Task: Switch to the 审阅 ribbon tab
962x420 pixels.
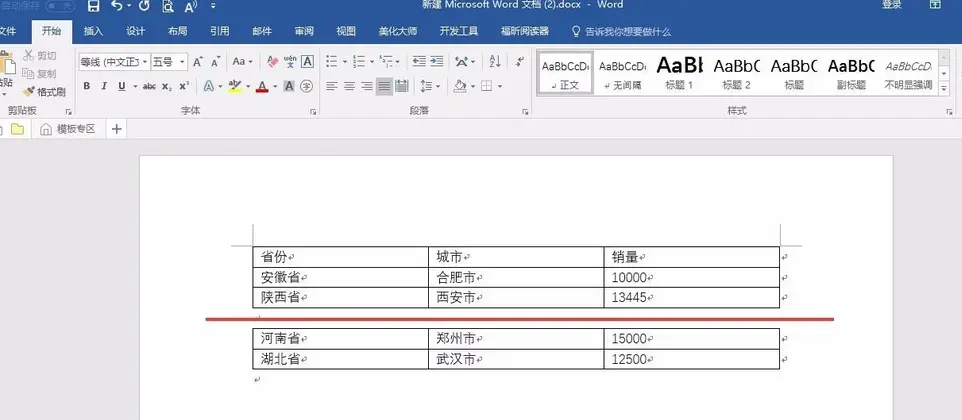Action: (304, 31)
